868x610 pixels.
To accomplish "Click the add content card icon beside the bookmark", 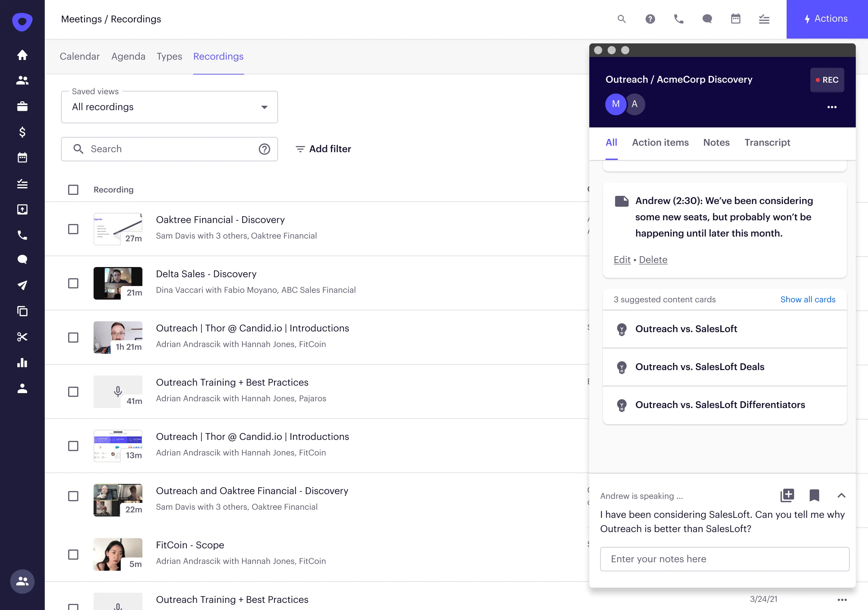I will coord(787,495).
